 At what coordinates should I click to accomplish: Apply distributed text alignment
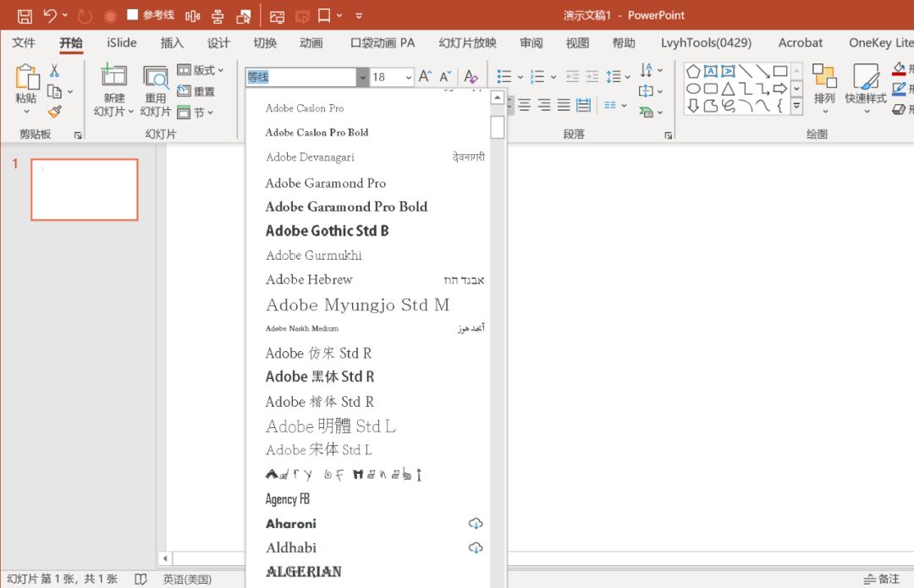[583, 105]
